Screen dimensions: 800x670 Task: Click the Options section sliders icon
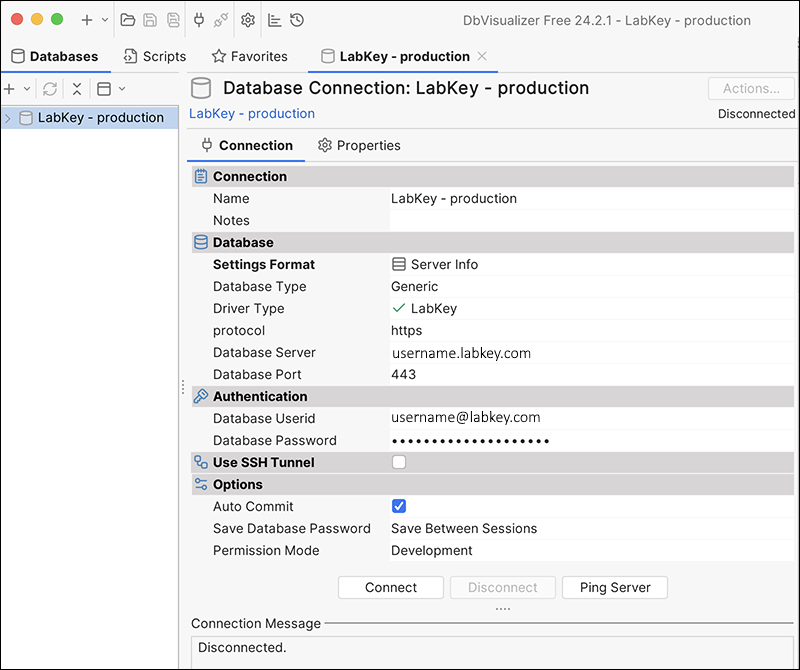[x=201, y=484]
